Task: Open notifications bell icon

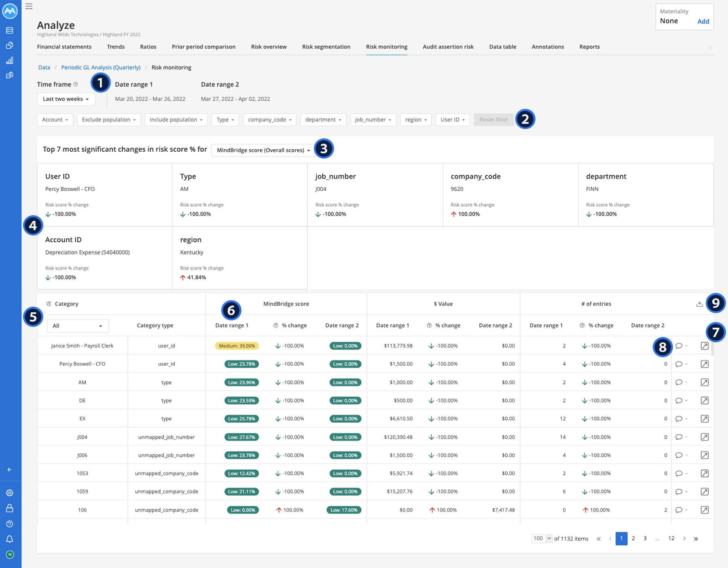Action: click(x=10, y=539)
